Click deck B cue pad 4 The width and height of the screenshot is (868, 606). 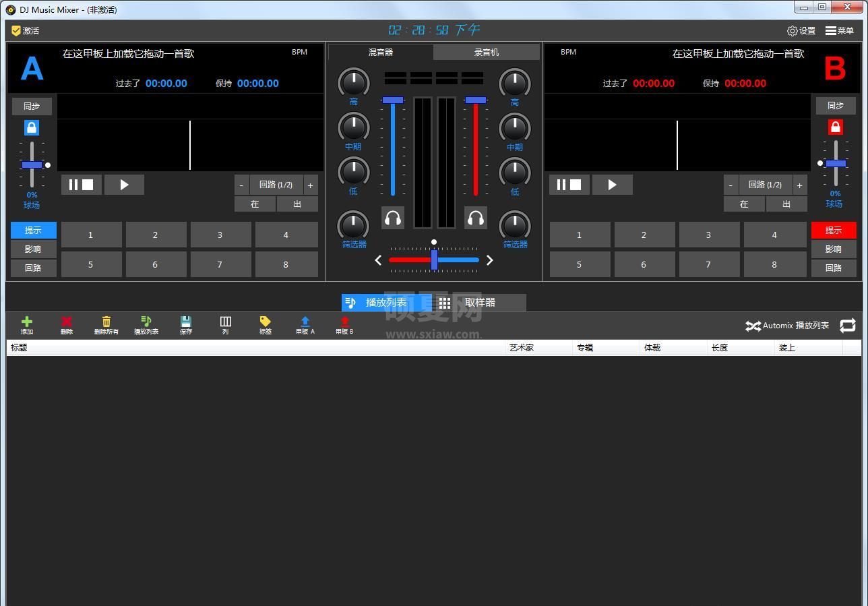774,235
